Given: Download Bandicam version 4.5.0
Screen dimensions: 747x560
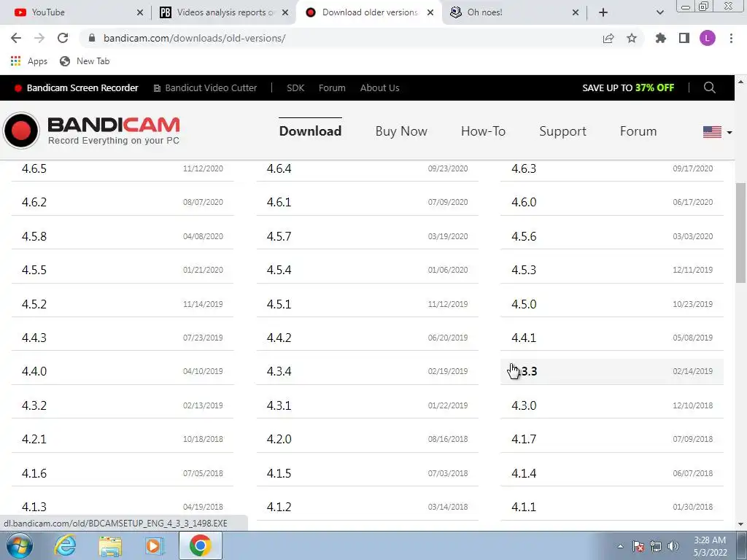Looking at the screenshot, I should coord(612,304).
